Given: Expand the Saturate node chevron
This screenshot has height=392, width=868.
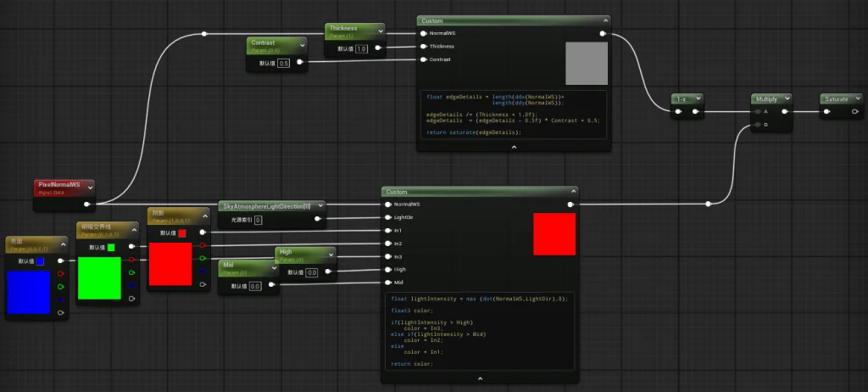Looking at the screenshot, I should pos(858,99).
